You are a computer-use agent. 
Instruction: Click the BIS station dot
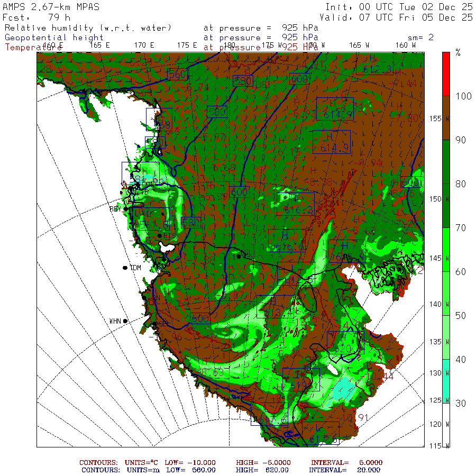159,235
